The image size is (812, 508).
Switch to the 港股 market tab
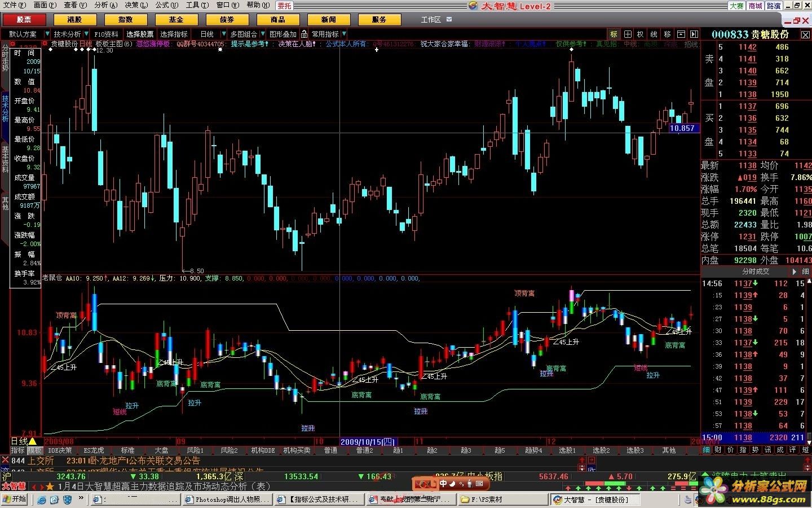(74, 19)
